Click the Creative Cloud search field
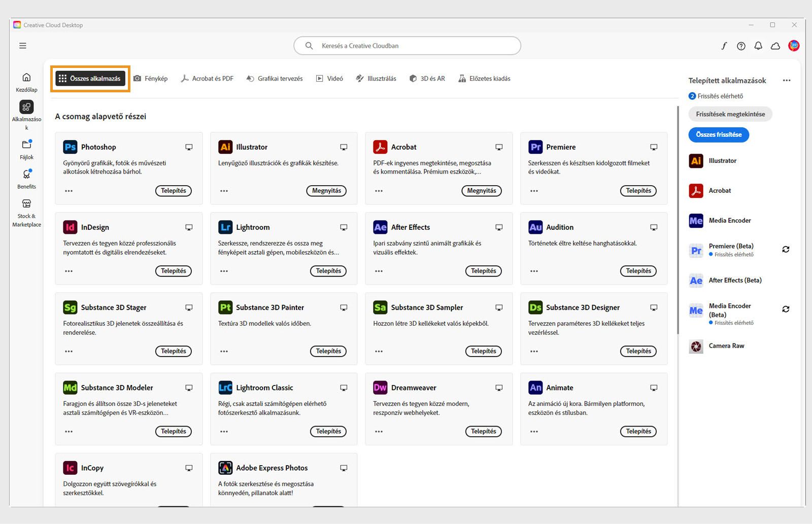 tap(406, 45)
